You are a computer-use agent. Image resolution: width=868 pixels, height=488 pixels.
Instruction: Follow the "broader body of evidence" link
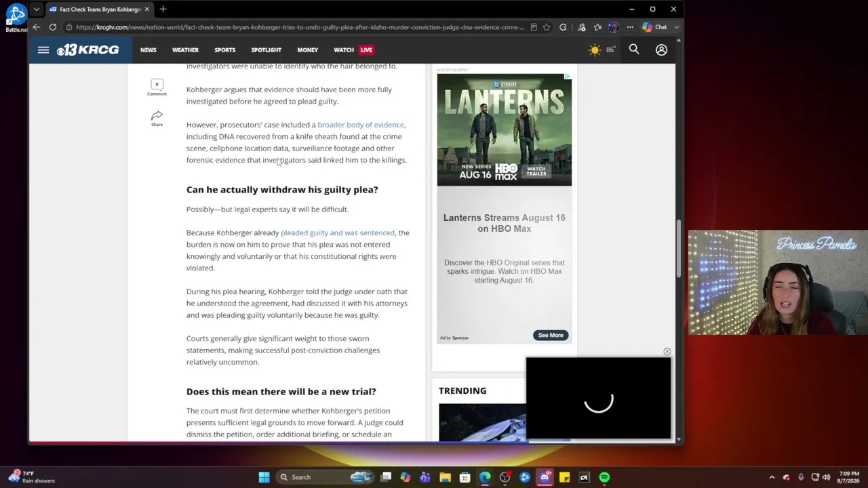361,125
